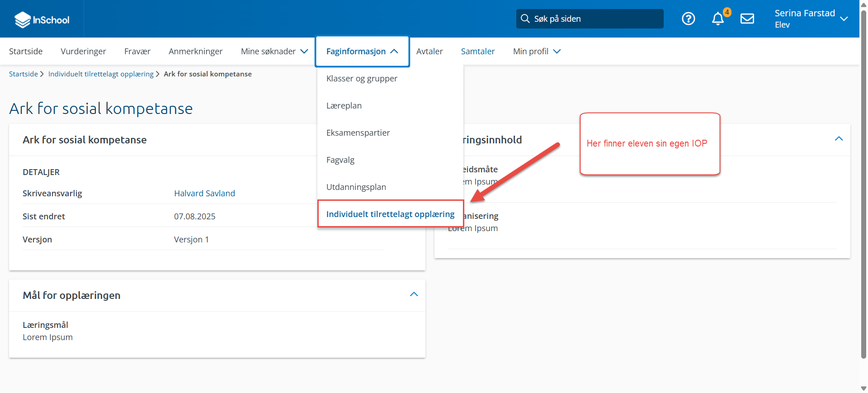This screenshot has width=868, height=393.
Task: Open the Halvard Savland link
Action: click(204, 193)
